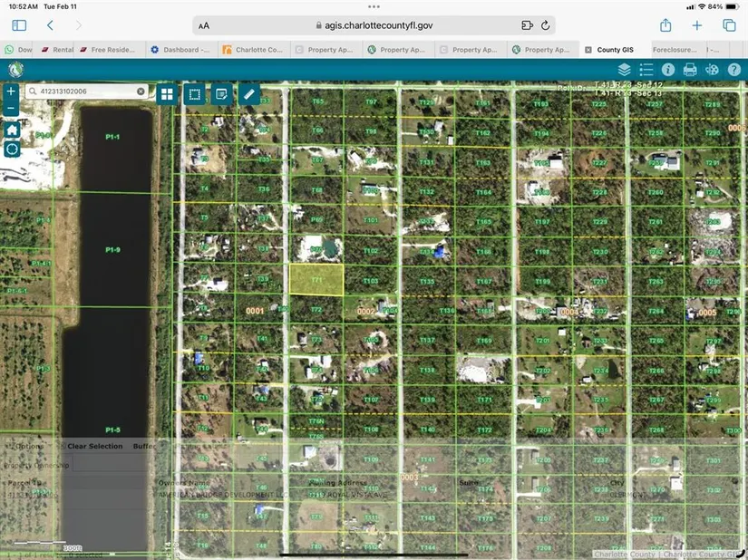Select highlighted parcel T71 on map
Image resolution: width=748 pixels, height=560 pixels.
click(x=316, y=280)
